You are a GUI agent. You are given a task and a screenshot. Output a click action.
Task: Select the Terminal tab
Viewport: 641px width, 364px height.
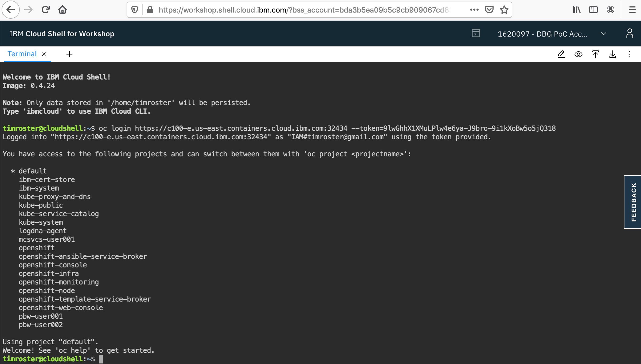coord(22,54)
